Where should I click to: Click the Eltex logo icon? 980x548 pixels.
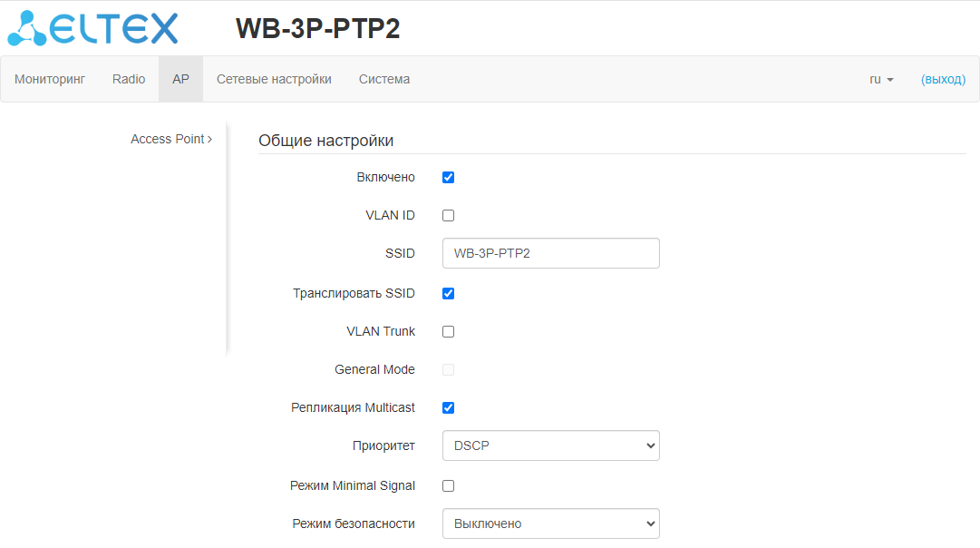tap(27, 28)
